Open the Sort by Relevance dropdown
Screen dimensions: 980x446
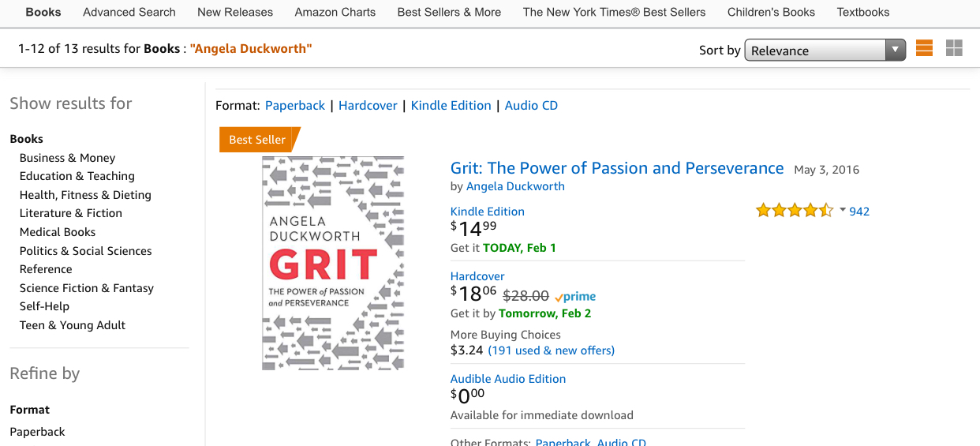tap(825, 51)
